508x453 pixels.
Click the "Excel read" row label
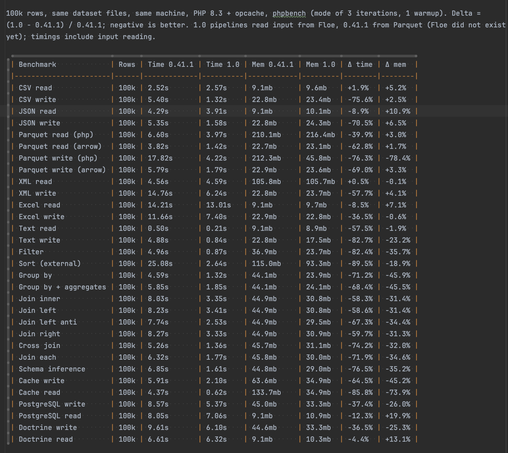tap(39, 205)
